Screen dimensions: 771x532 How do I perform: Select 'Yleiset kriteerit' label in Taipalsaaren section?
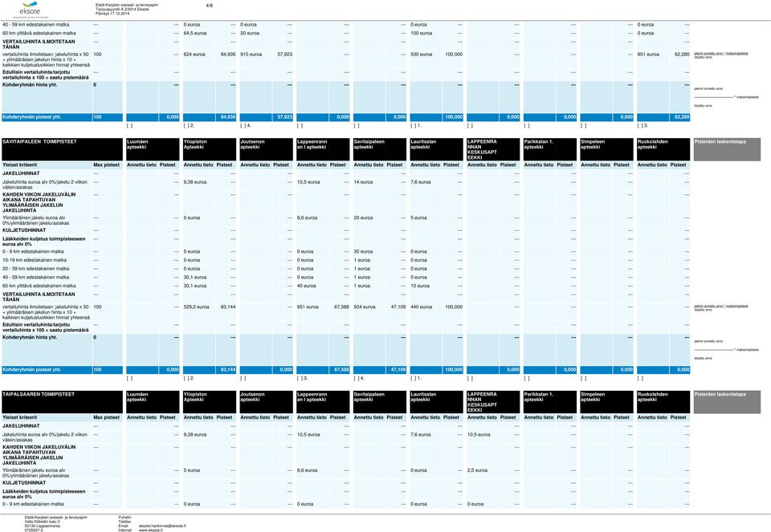pyautogui.click(x=19, y=417)
